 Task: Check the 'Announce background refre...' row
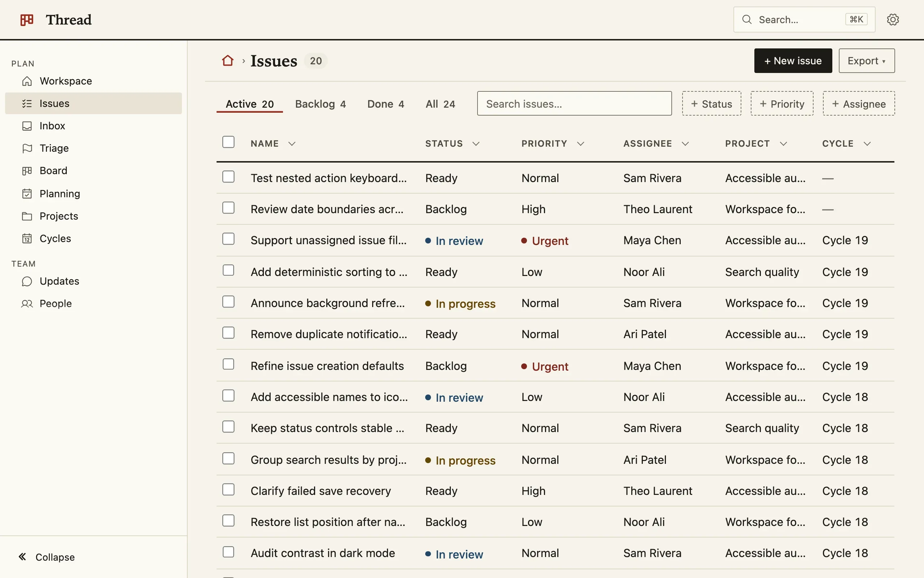228,302
